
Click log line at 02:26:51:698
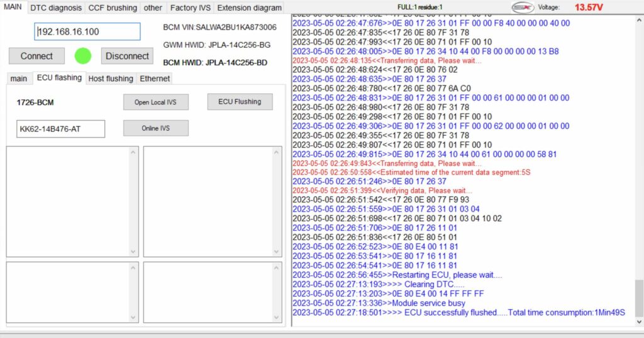pyautogui.click(x=397, y=218)
